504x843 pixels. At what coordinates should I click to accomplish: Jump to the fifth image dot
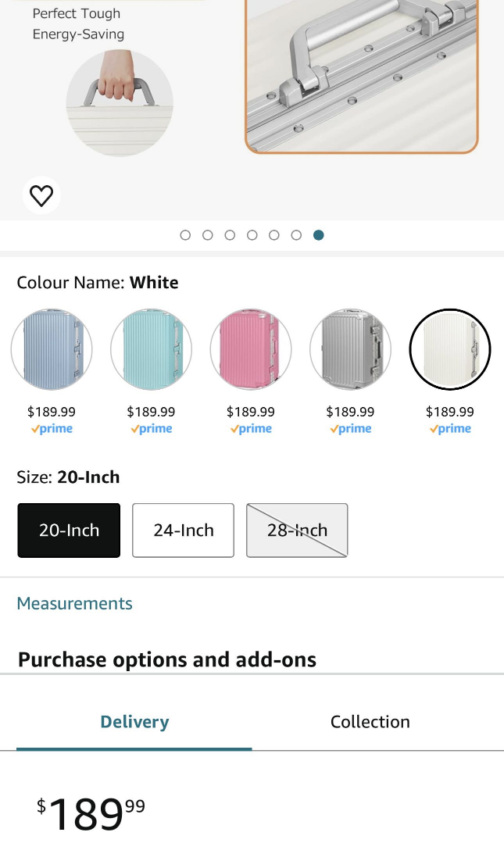(x=274, y=235)
